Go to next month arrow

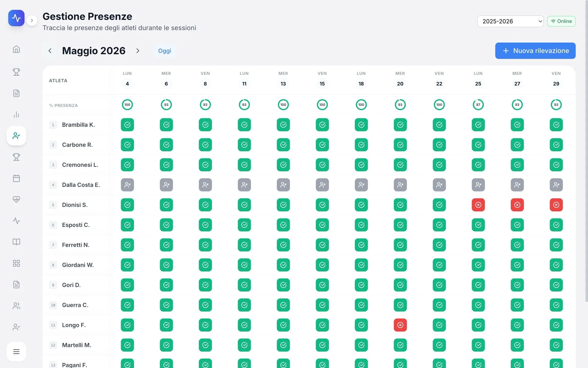(138, 51)
